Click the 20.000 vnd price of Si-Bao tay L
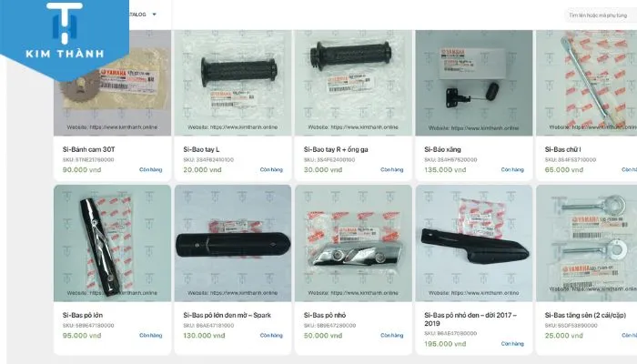 (x=202, y=170)
